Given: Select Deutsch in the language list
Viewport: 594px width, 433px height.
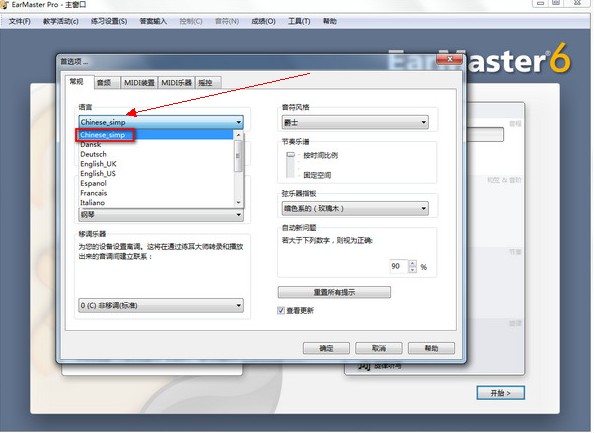Looking at the screenshot, I should click(x=156, y=154).
